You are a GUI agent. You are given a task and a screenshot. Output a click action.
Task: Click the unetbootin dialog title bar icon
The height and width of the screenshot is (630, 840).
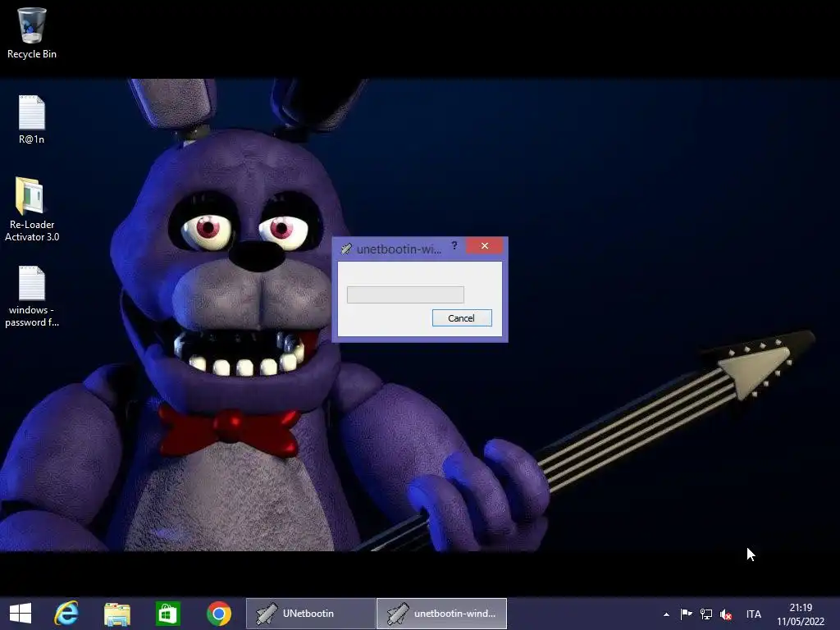point(346,249)
